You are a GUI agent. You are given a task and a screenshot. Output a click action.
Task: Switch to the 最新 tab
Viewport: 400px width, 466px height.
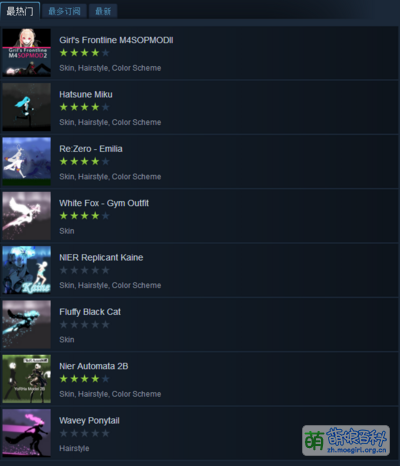click(x=103, y=11)
